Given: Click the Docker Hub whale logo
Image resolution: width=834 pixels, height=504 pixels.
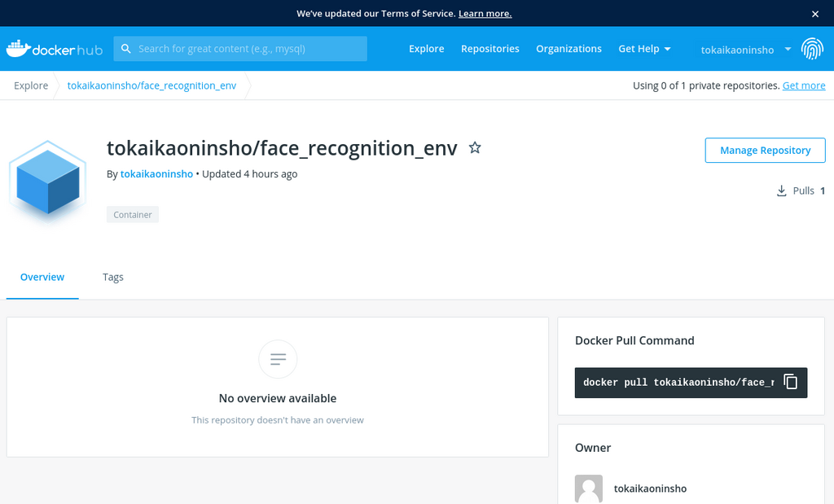Looking at the screenshot, I should (55, 49).
